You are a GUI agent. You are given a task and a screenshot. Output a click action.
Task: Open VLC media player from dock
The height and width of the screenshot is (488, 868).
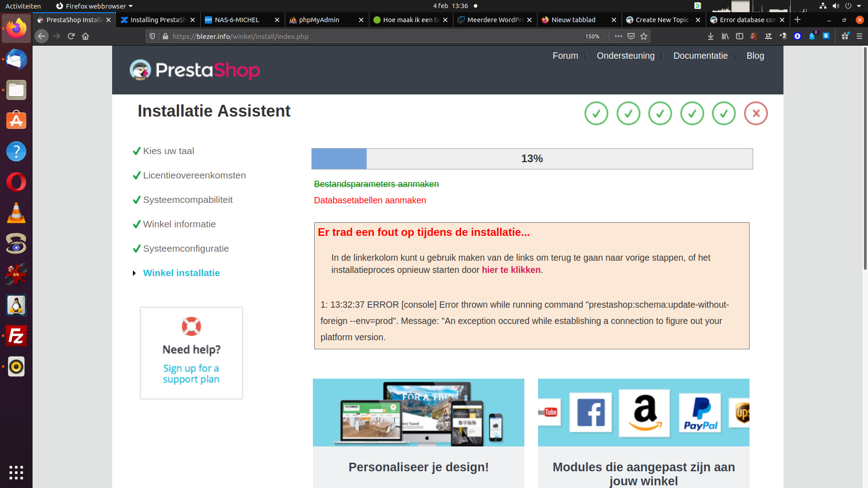click(16, 213)
